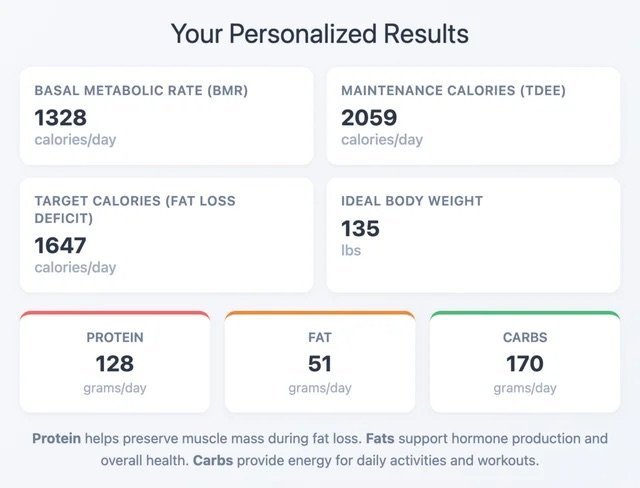Click the 1328 BMR value

(x=61, y=118)
